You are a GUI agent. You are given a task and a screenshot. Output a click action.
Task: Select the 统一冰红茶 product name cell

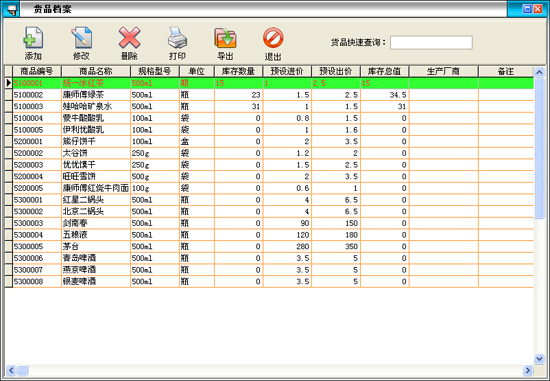[x=96, y=83]
